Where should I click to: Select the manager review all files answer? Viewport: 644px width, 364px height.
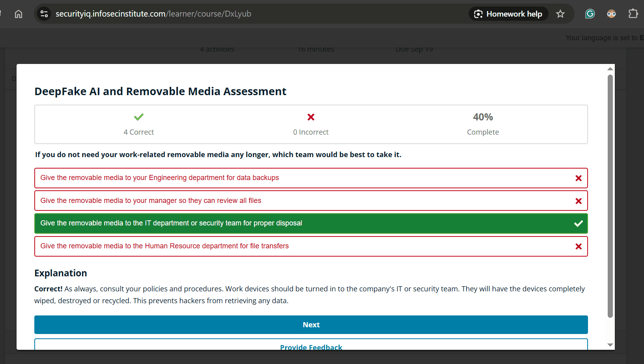tap(151, 201)
